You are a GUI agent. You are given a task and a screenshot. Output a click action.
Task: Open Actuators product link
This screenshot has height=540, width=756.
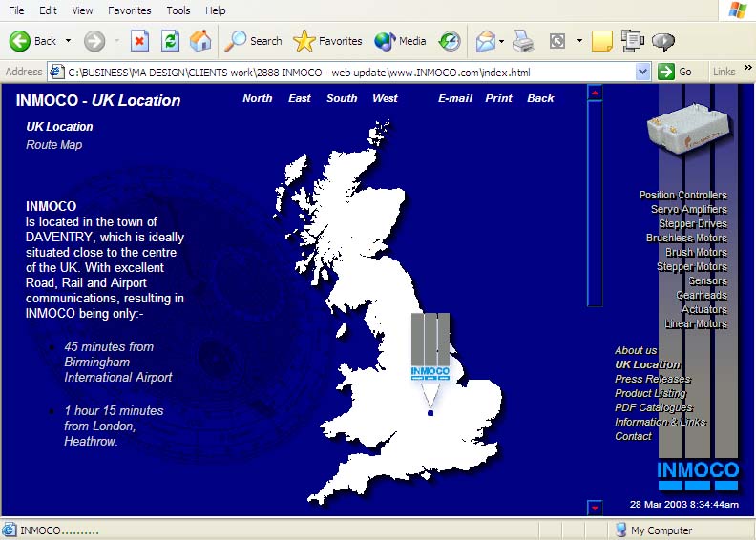pyautogui.click(x=704, y=309)
